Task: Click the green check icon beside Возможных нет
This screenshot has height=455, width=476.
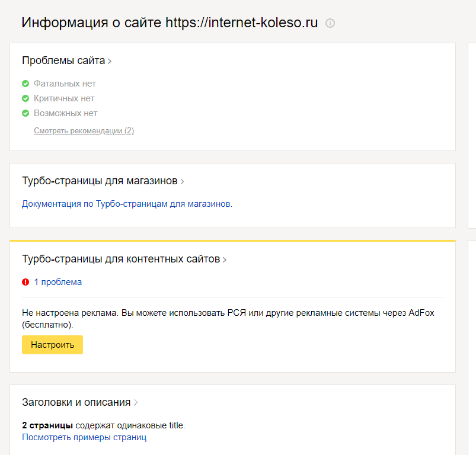Action: click(x=25, y=113)
